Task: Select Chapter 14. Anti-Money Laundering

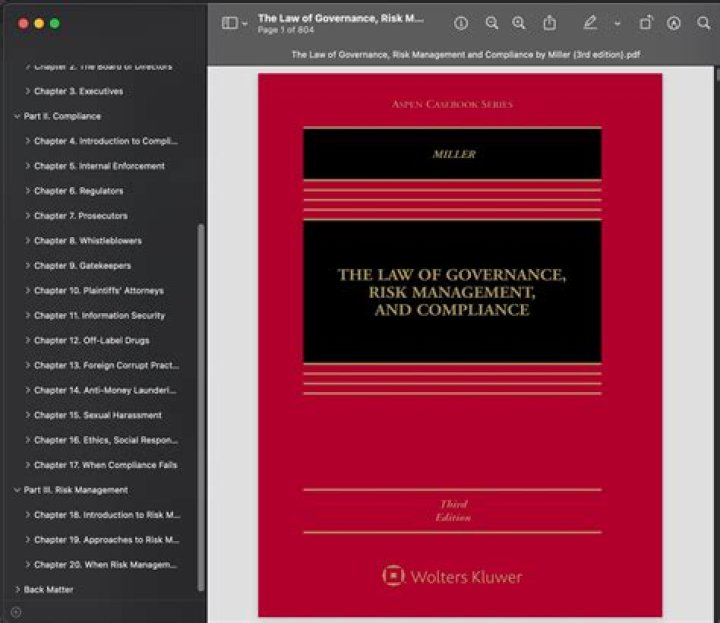Action: click(105, 390)
